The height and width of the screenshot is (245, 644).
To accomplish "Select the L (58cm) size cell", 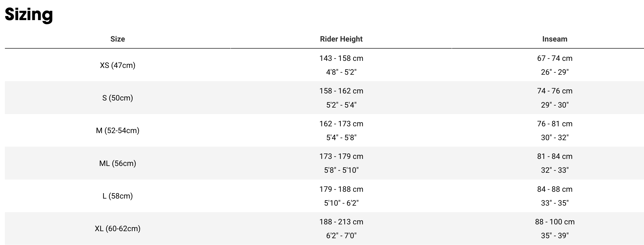I will pos(117,196).
